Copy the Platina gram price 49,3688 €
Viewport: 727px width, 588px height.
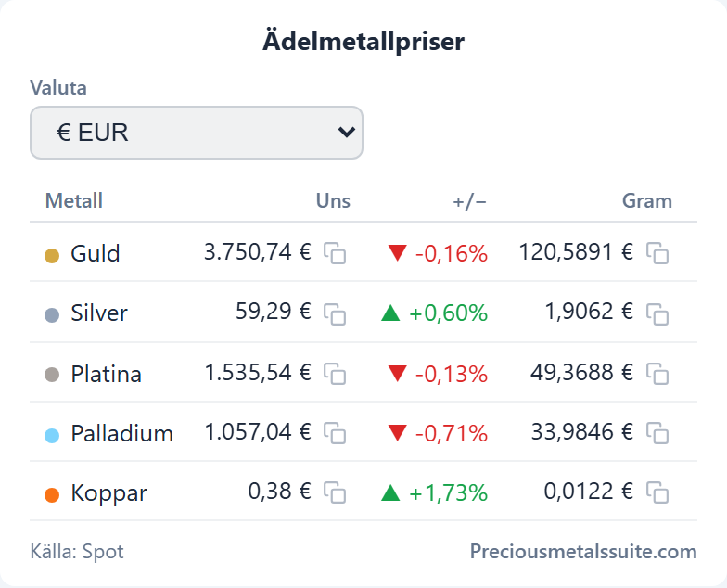pyautogui.click(x=657, y=374)
